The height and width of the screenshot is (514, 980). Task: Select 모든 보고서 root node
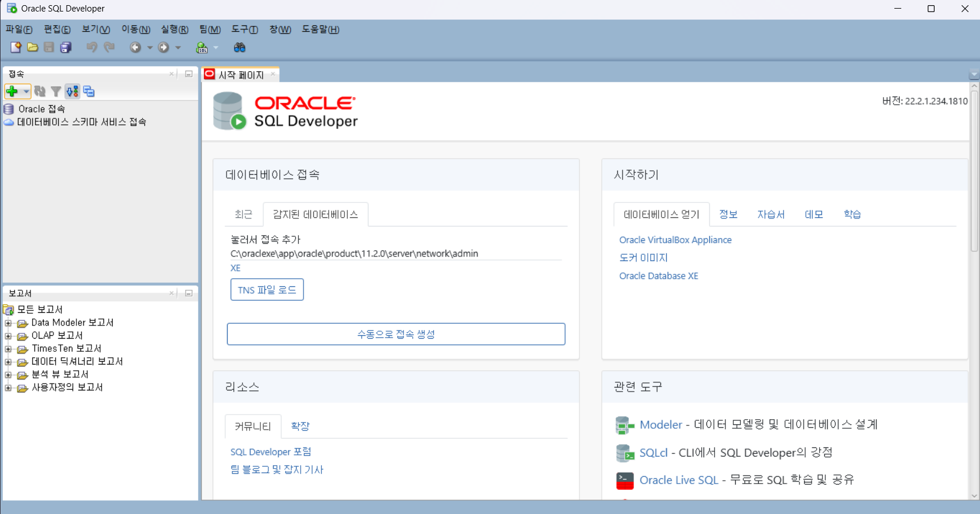[40, 309]
